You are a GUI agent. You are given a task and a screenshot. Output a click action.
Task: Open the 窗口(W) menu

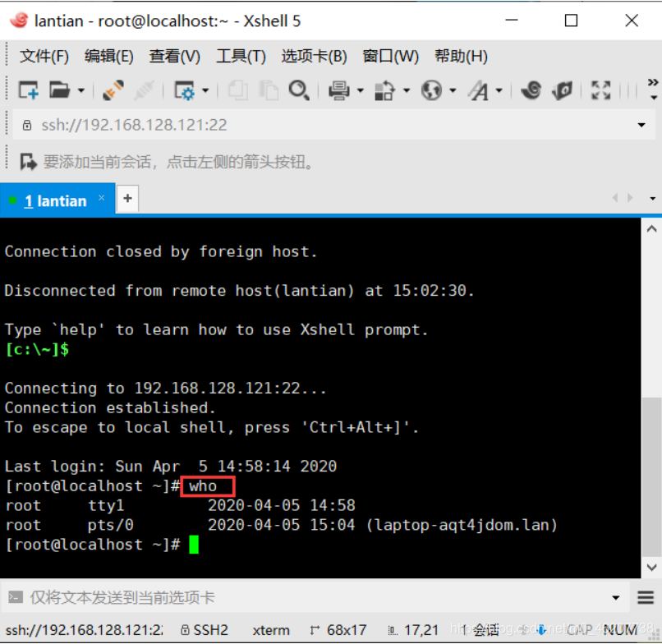pyautogui.click(x=390, y=56)
